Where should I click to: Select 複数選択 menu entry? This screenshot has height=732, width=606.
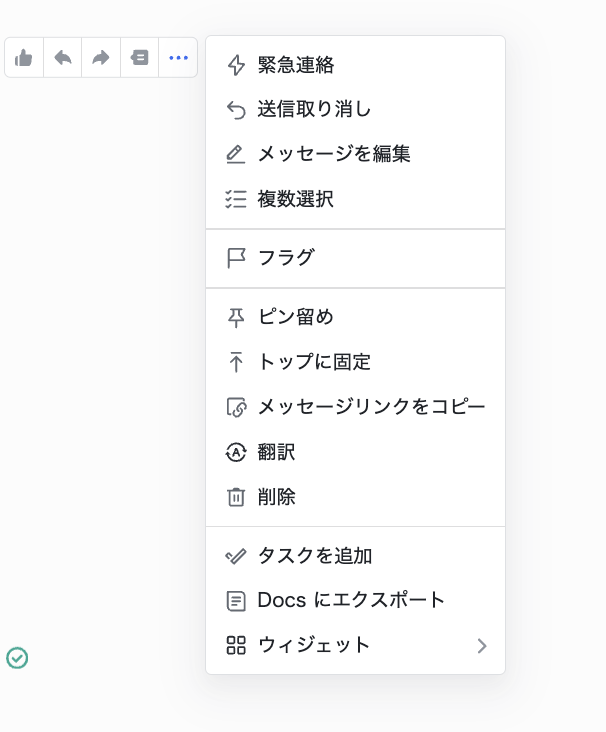point(355,199)
